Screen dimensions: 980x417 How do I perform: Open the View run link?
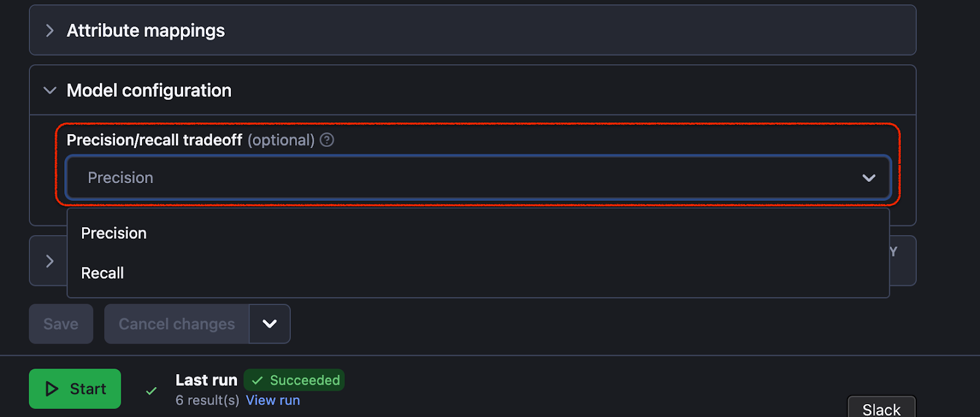pos(273,400)
